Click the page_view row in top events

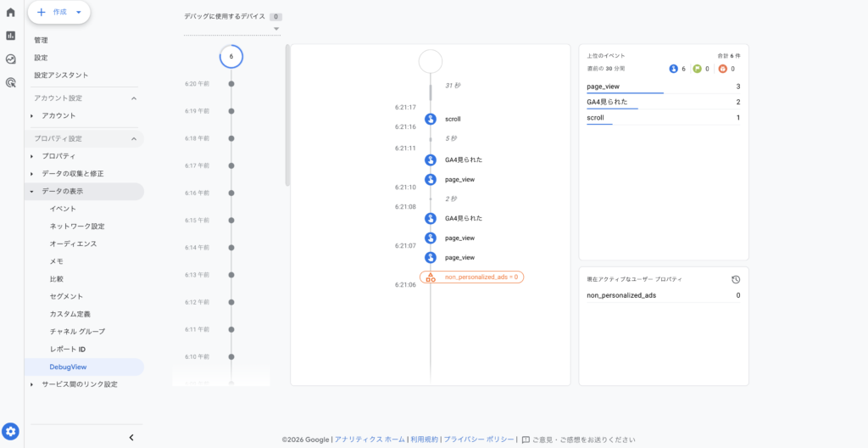click(x=663, y=87)
